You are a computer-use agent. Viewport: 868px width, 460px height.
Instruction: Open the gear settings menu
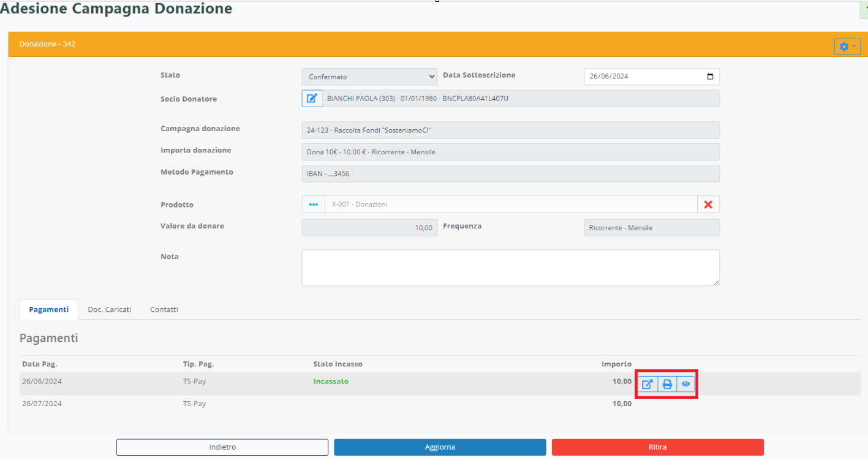tap(847, 47)
